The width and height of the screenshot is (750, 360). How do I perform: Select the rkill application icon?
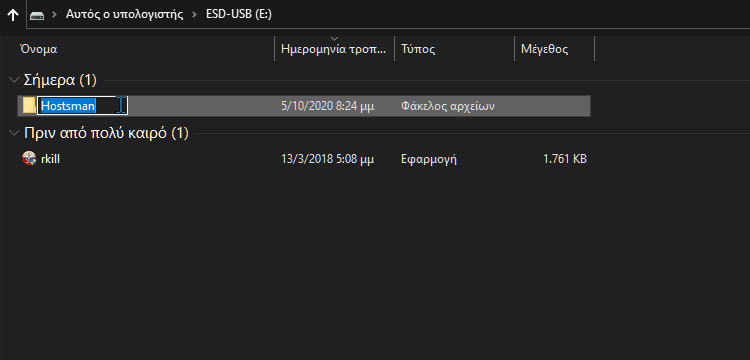29,158
